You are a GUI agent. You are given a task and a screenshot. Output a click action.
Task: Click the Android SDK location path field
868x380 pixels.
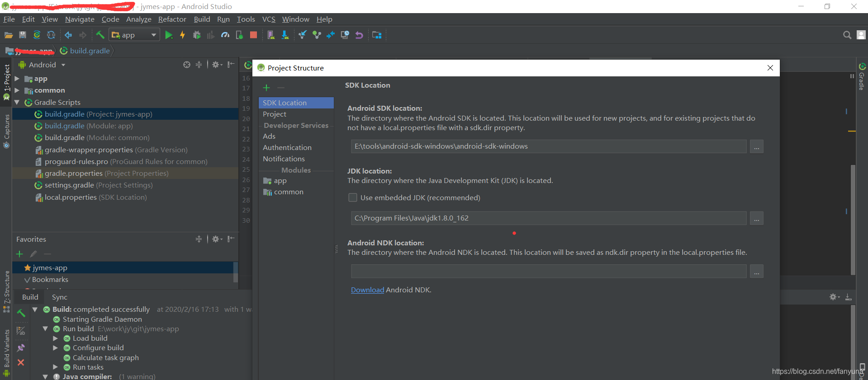pos(549,146)
